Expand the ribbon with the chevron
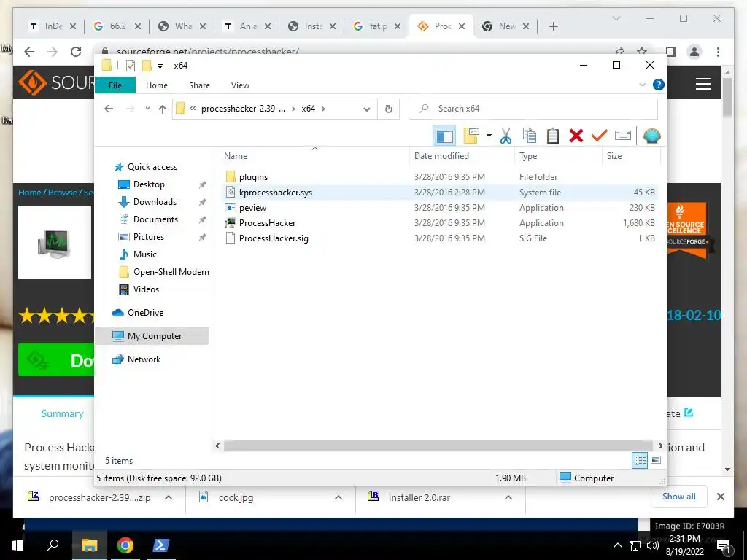 point(642,85)
